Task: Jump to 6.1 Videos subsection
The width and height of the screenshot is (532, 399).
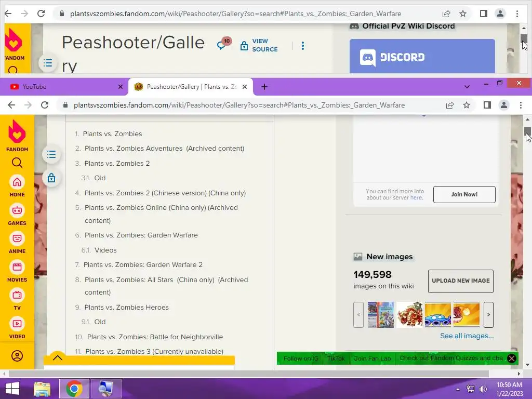Action: [x=105, y=250]
